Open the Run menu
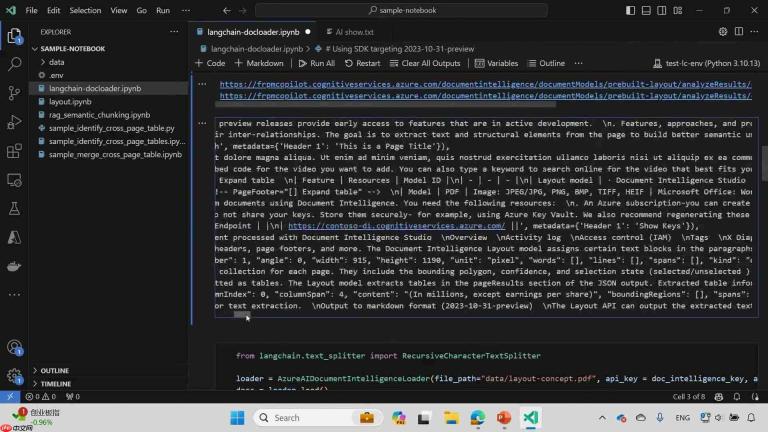 [x=163, y=10]
